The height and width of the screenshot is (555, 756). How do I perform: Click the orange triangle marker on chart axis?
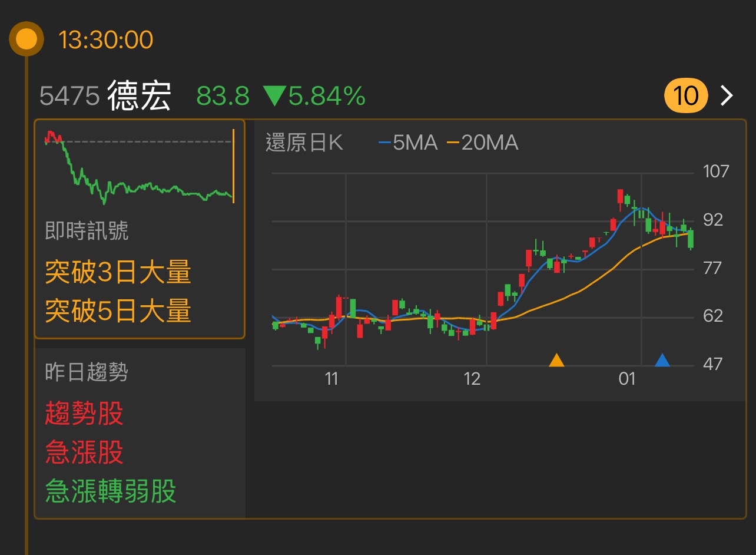[556, 359]
